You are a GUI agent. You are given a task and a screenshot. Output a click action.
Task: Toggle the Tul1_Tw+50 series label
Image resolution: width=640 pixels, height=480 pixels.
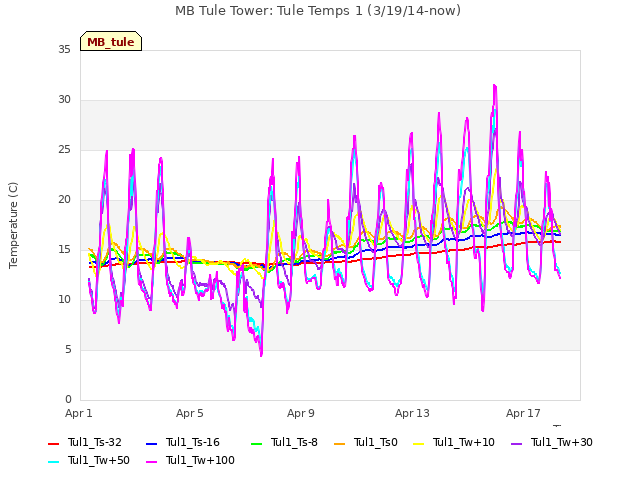99,460
